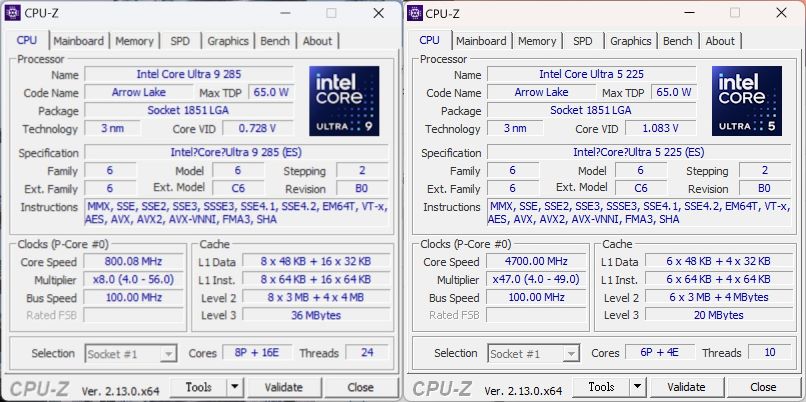The height and width of the screenshot is (402, 806).
Task: Select Bench tab in right CPU-Z window
Action: tap(677, 41)
